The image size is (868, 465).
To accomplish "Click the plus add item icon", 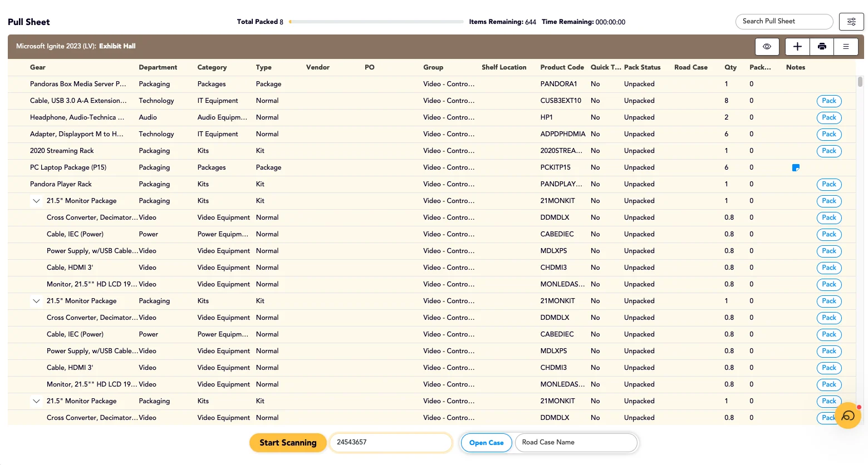I will pyautogui.click(x=797, y=47).
